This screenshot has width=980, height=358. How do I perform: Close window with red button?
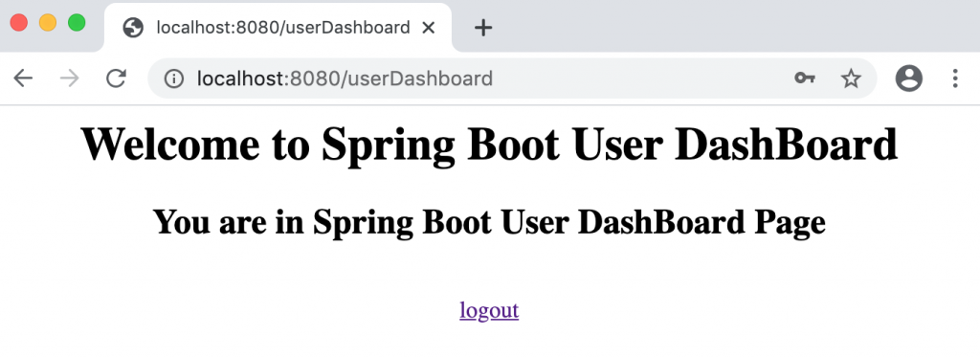pyautogui.click(x=19, y=22)
